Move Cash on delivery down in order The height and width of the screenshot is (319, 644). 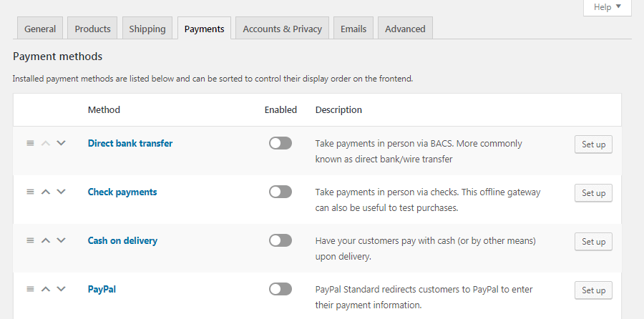tap(61, 240)
